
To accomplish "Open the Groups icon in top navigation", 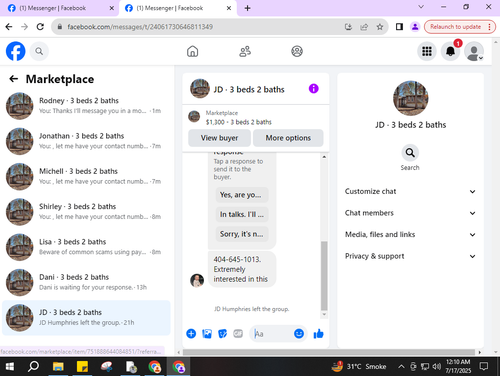I will point(297,51).
